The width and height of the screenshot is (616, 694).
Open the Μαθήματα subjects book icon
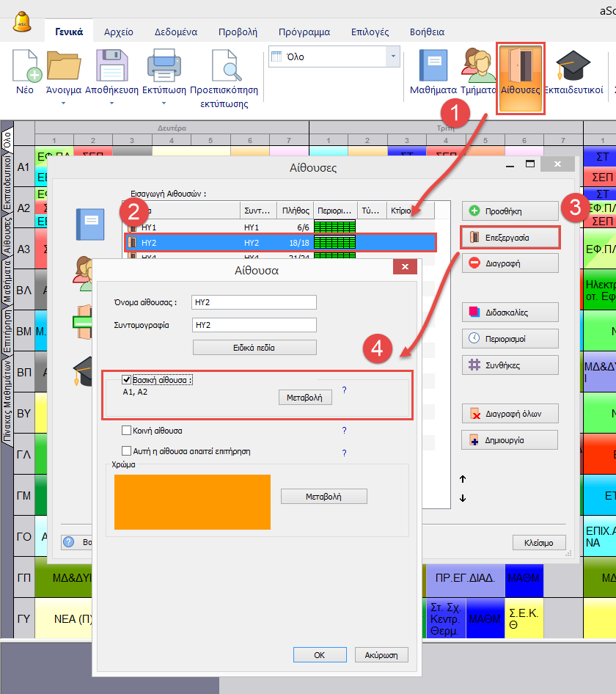(x=433, y=66)
